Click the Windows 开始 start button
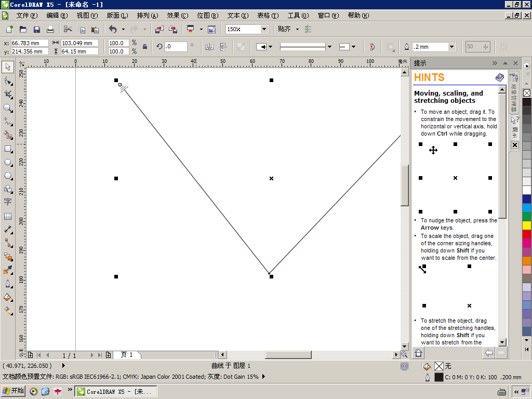Image resolution: width=532 pixels, height=399 pixels. pyautogui.click(x=13, y=391)
